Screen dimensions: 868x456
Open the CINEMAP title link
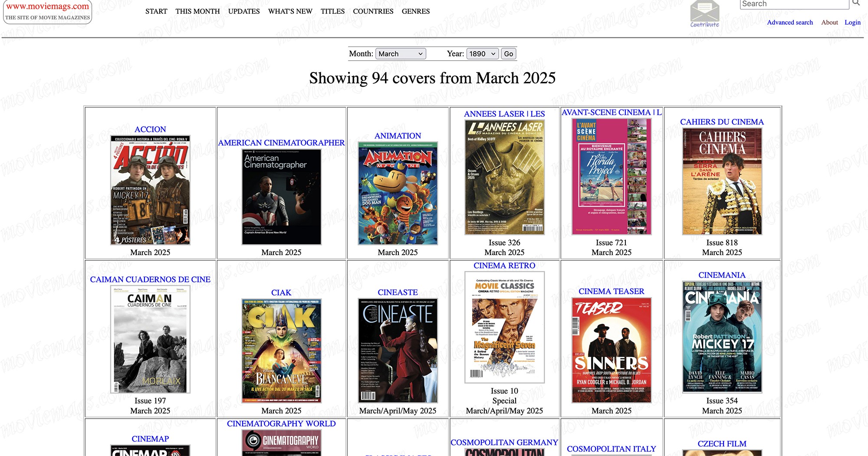[x=150, y=439]
